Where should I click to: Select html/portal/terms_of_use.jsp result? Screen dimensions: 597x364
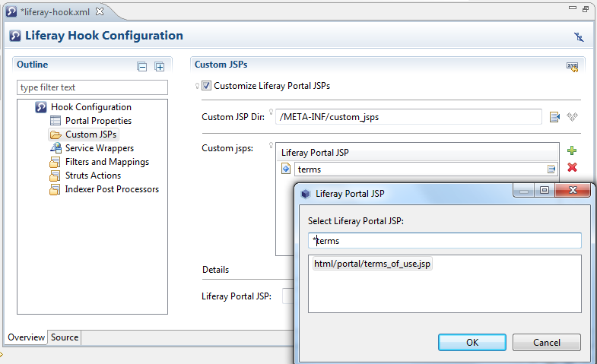coord(373,264)
